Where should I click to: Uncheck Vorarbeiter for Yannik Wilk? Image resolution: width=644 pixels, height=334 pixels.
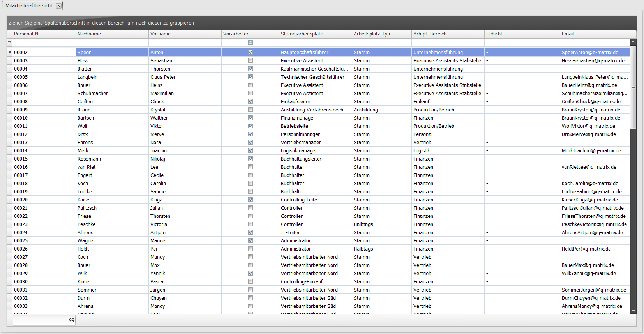(x=251, y=273)
